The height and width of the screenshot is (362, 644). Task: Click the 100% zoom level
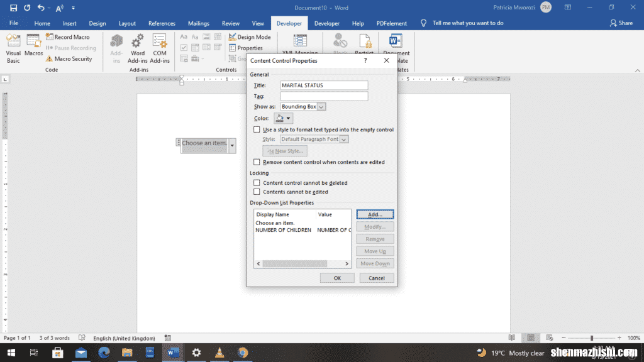[x=634, y=337]
